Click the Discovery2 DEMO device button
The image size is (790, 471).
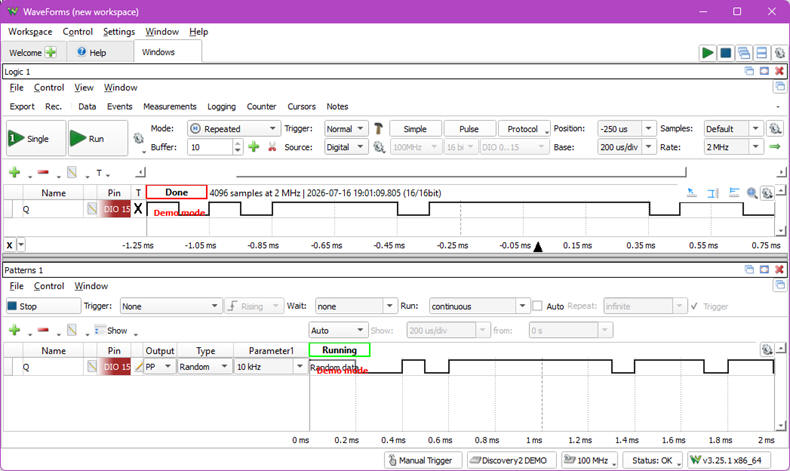[512, 460]
